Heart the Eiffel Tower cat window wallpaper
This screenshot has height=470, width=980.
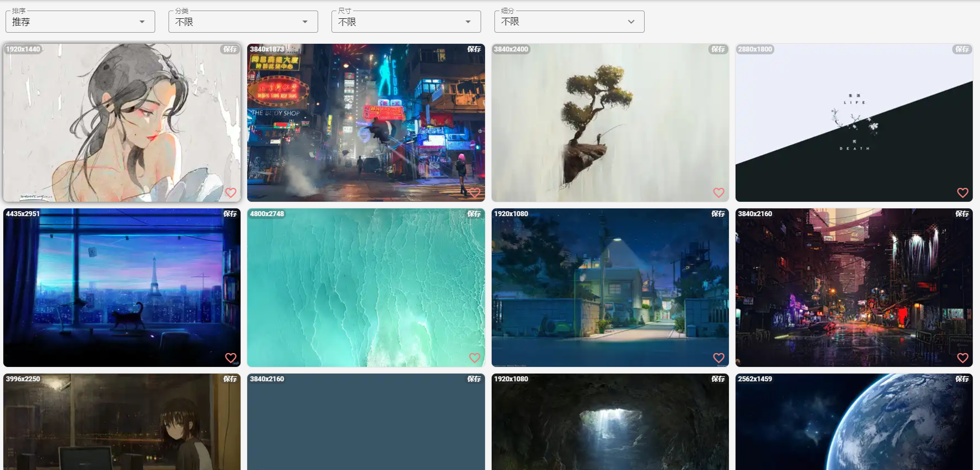point(231,358)
